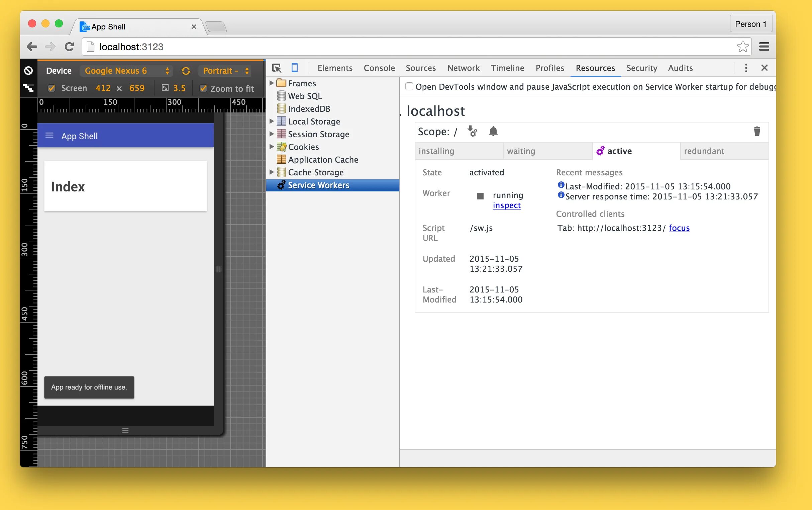812x510 pixels.
Task: Click the focus link for localhost client
Action: (679, 228)
